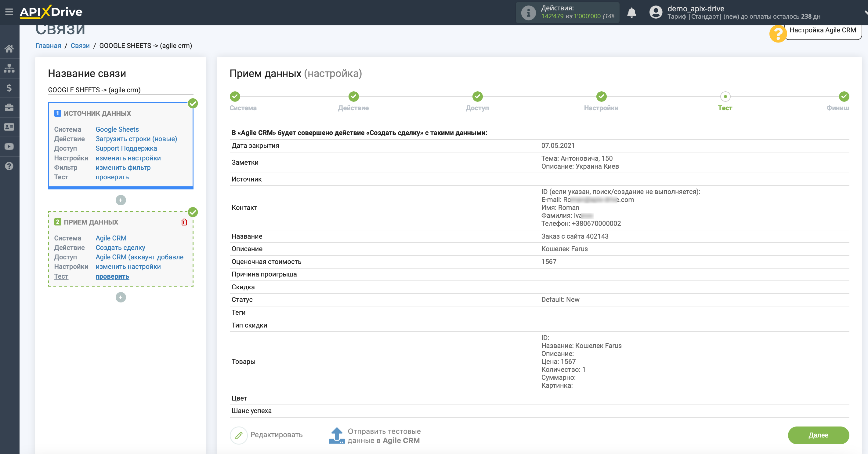Click the ПРИЕМ ДАННЫХ block header
868x454 pixels.
[x=91, y=222]
